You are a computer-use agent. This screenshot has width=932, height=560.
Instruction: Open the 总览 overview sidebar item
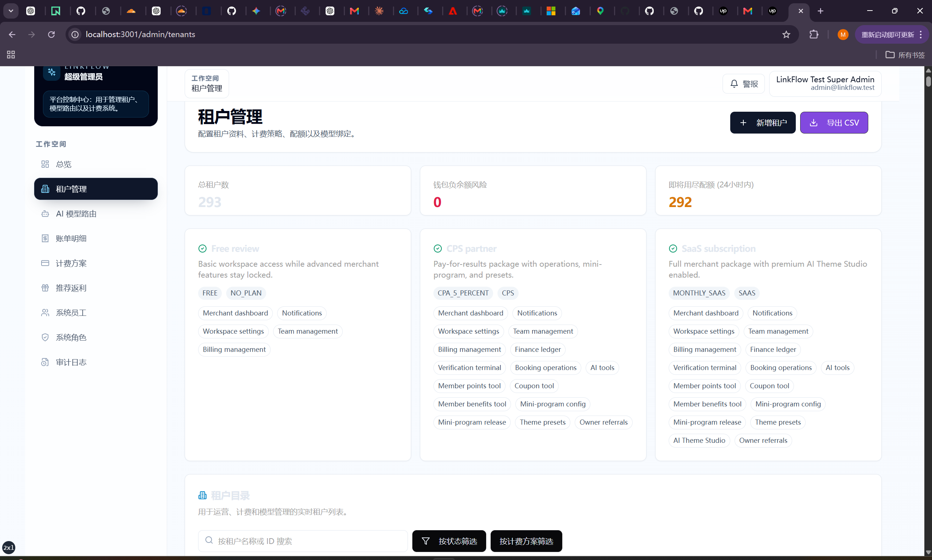(95, 164)
